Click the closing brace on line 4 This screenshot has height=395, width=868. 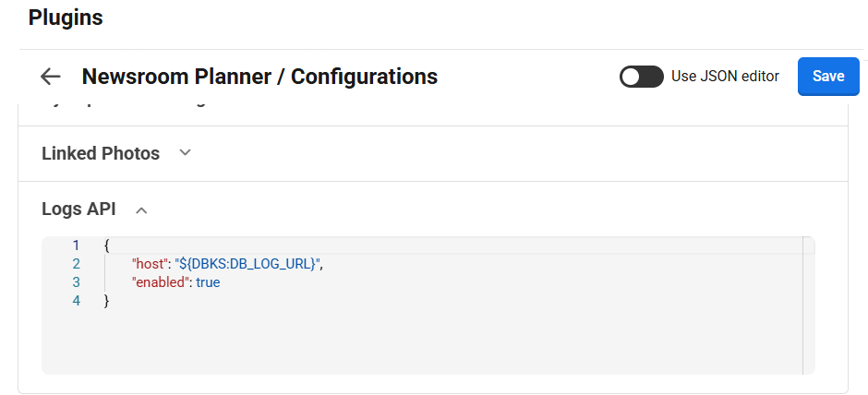[107, 301]
